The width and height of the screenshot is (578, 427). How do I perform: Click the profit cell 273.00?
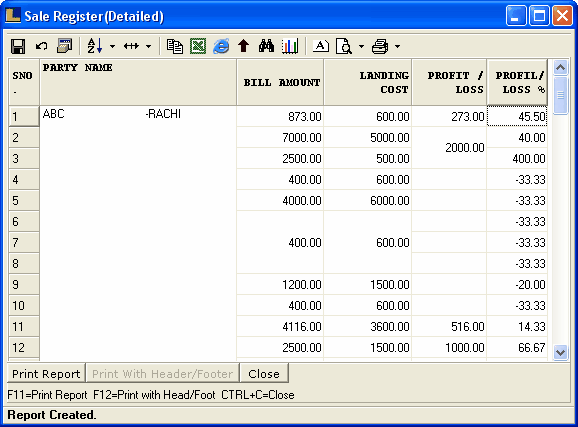(x=449, y=117)
